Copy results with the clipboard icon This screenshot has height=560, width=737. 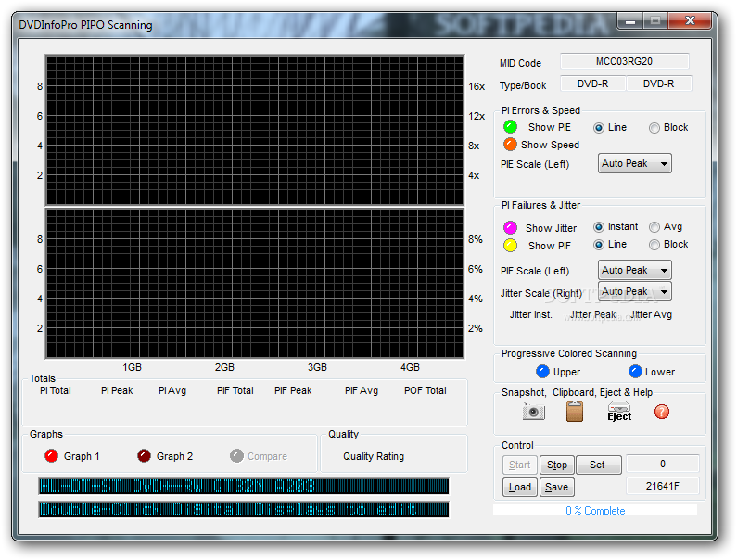pos(575,412)
